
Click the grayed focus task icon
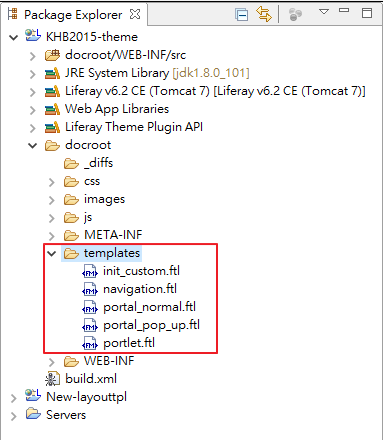click(296, 15)
